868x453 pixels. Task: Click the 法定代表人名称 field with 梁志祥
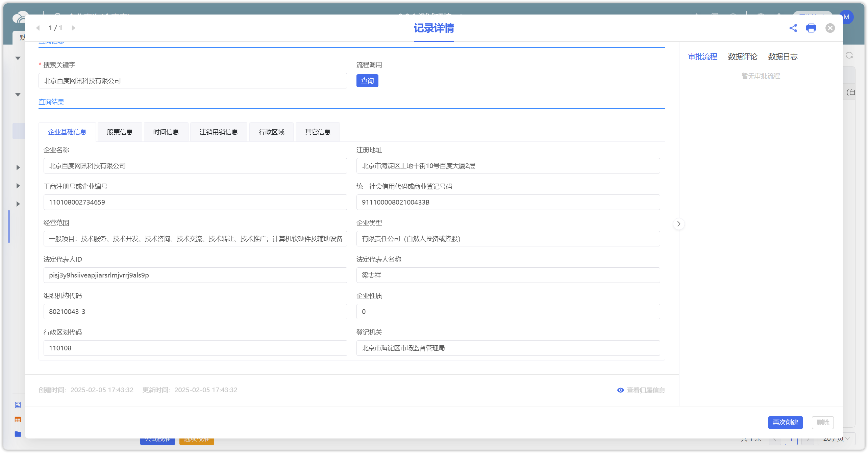tap(508, 275)
